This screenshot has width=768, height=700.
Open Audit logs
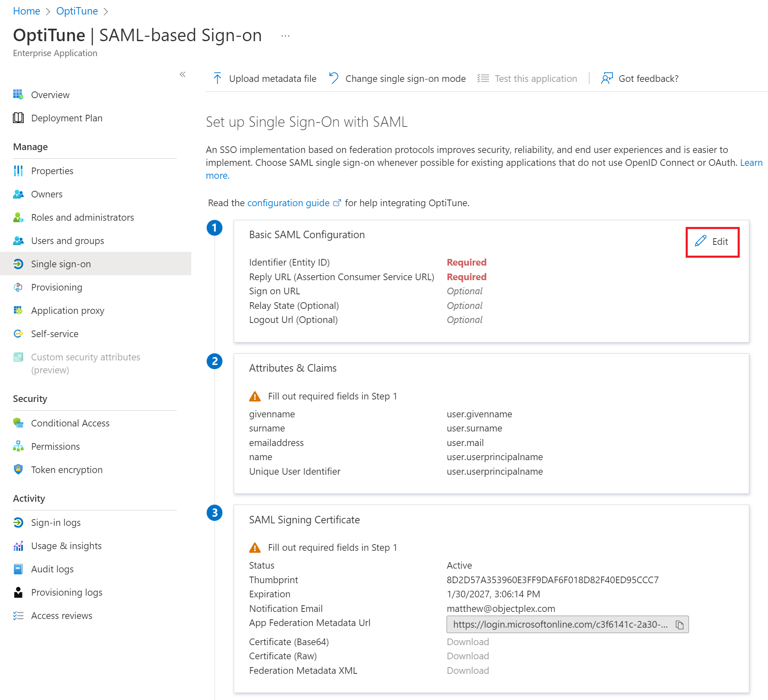[52, 569]
